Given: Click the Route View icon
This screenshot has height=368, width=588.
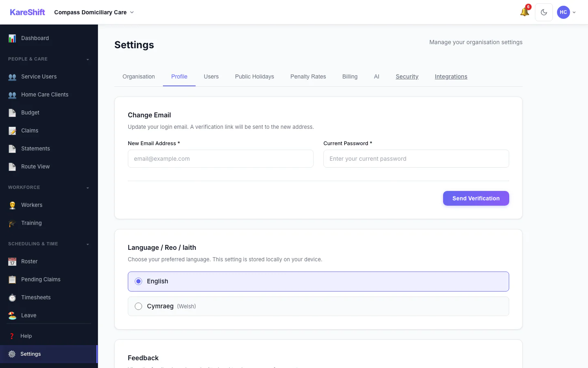Looking at the screenshot, I should (12, 166).
